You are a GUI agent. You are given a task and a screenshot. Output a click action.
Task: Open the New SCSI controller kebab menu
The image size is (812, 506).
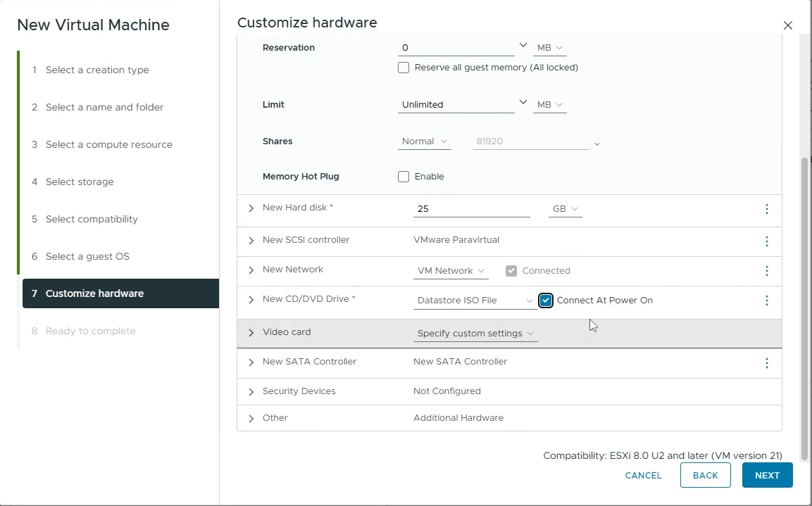pos(766,241)
